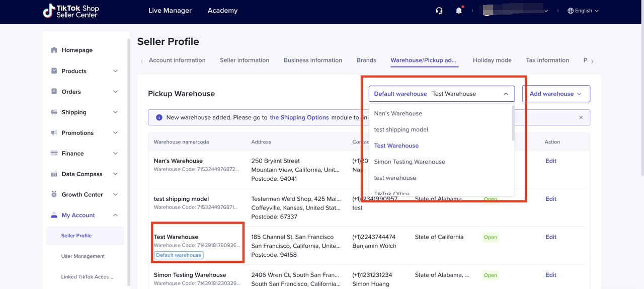The height and width of the screenshot is (289, 644).
Task: Click the warehouse dropdown list scrollbar
Action: point(513,123)
